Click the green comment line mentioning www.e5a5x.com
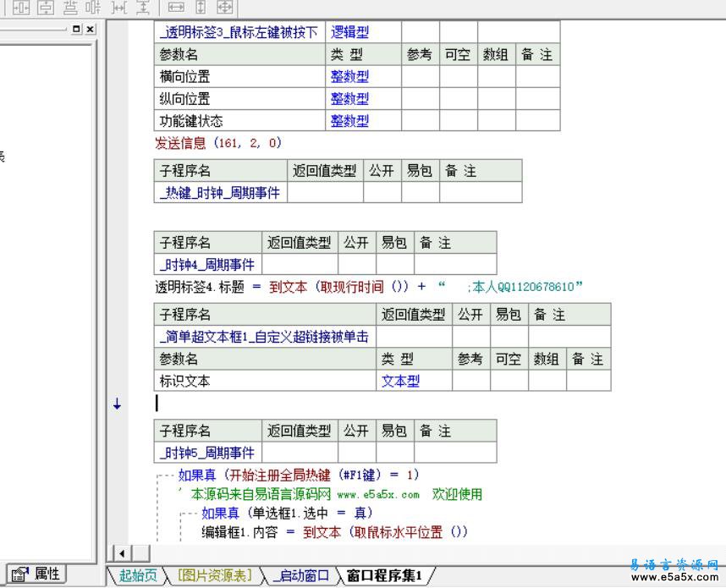 coord(330,494)
